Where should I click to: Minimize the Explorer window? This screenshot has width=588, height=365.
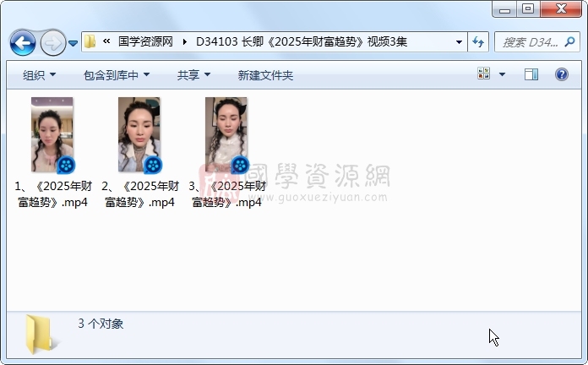point(504,9)
